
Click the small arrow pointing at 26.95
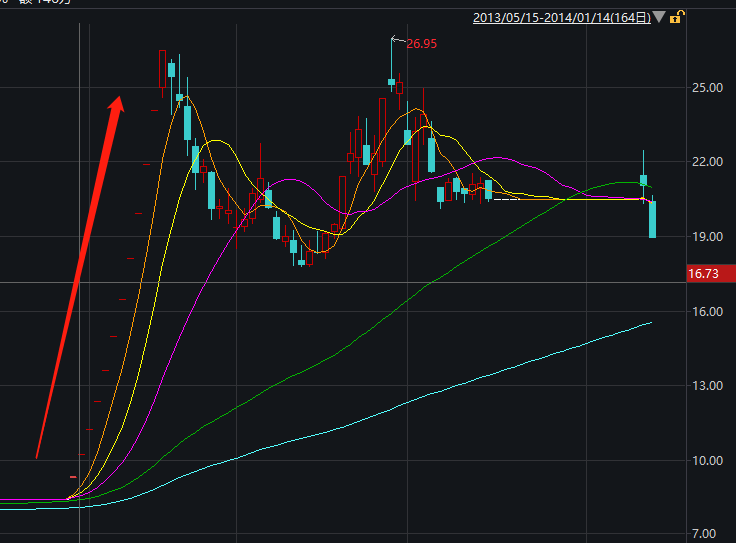(396, 41)
